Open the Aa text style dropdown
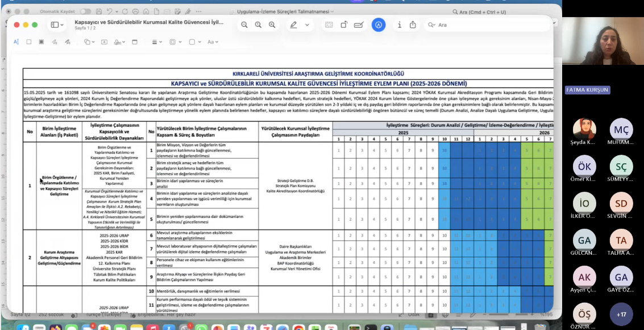This screenshot has width=644, height=330. (x=213, y=42)
